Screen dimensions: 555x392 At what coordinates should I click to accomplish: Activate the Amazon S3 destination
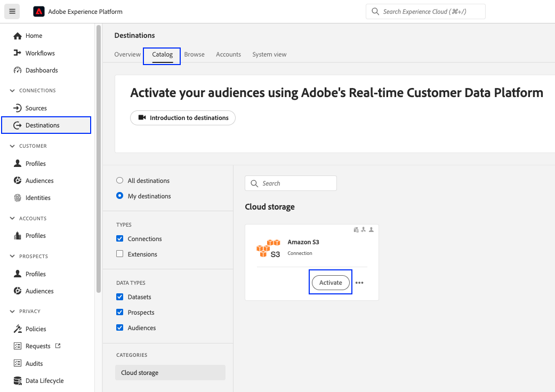pyautogui.click(x=331, y=283)
